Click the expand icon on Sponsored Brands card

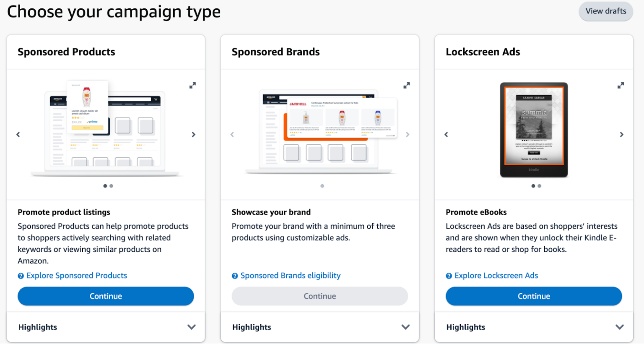click(x=407, y=85)
